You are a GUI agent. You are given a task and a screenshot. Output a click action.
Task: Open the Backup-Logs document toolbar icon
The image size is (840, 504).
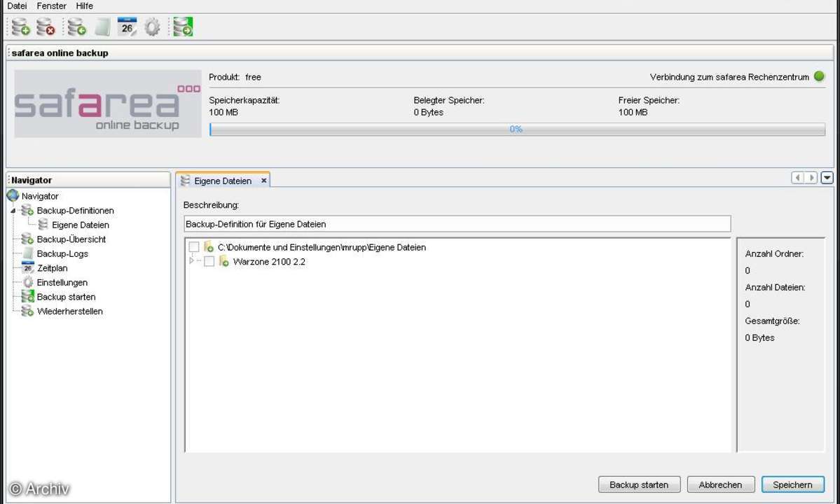pyautogui.click(x=100, y=27)
